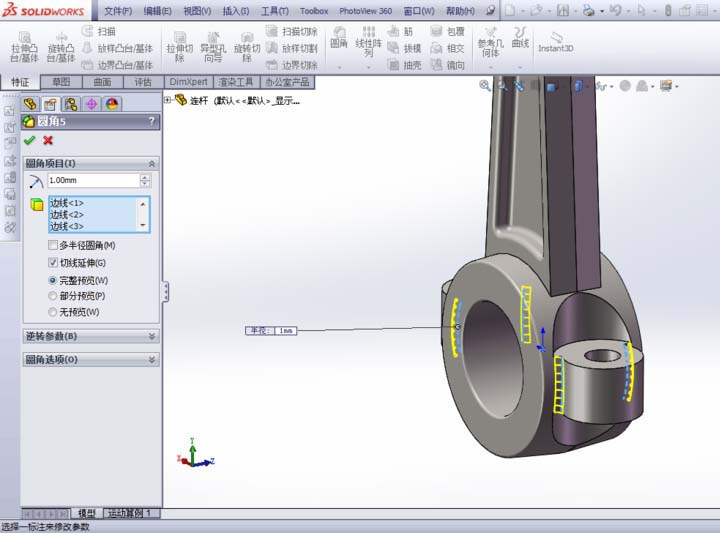
Task: Open dropdown arrow under Curves button
Action: click(x=520, y=67)
